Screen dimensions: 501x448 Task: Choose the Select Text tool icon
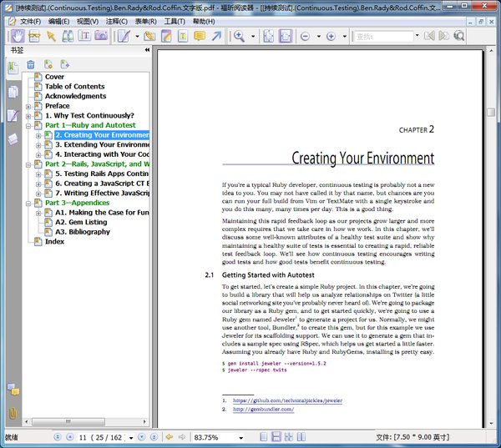(x=84, y=36)
